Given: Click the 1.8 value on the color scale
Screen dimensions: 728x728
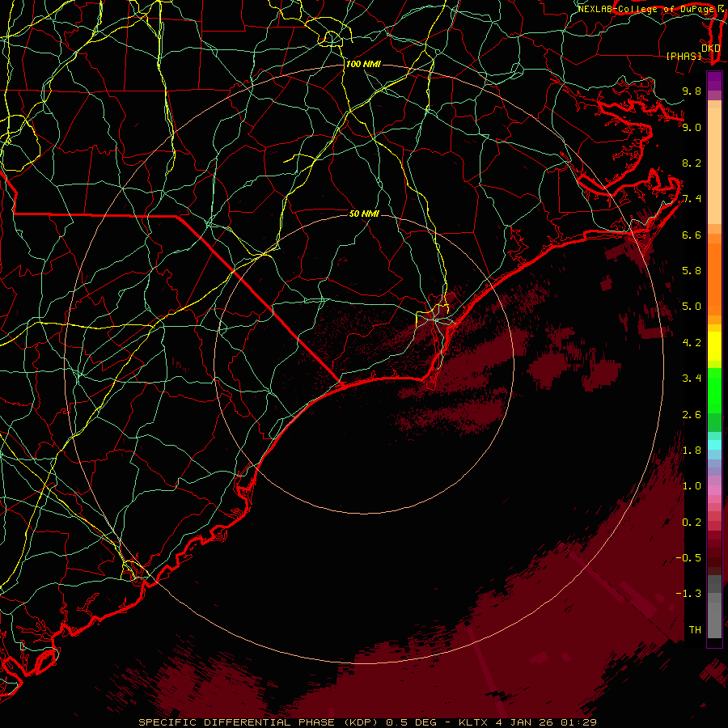Looking at the screenshot, I should [692, 451].
